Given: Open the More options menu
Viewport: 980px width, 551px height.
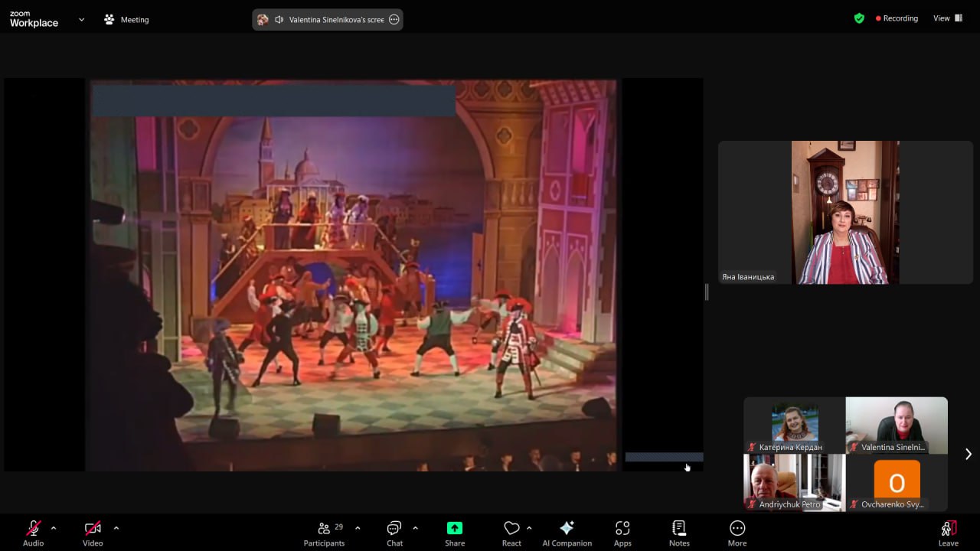Looking at the screenshot, I should point(737,533).
